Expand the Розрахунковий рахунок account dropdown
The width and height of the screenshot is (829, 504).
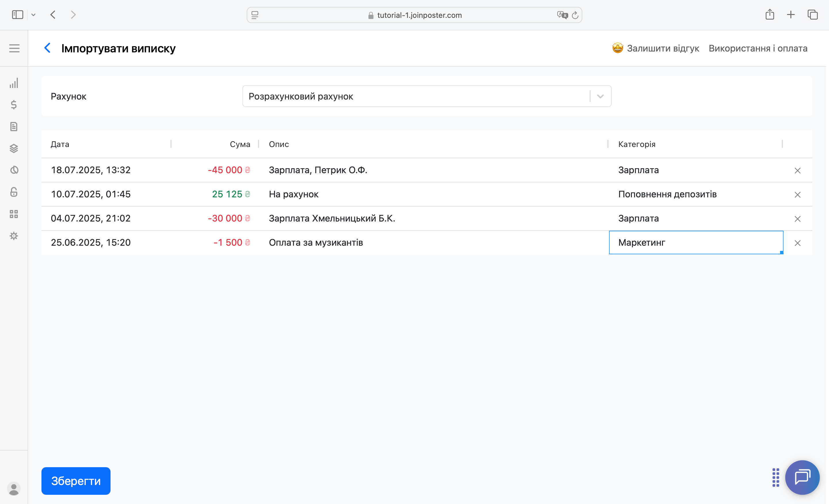[x=600, y=96]
